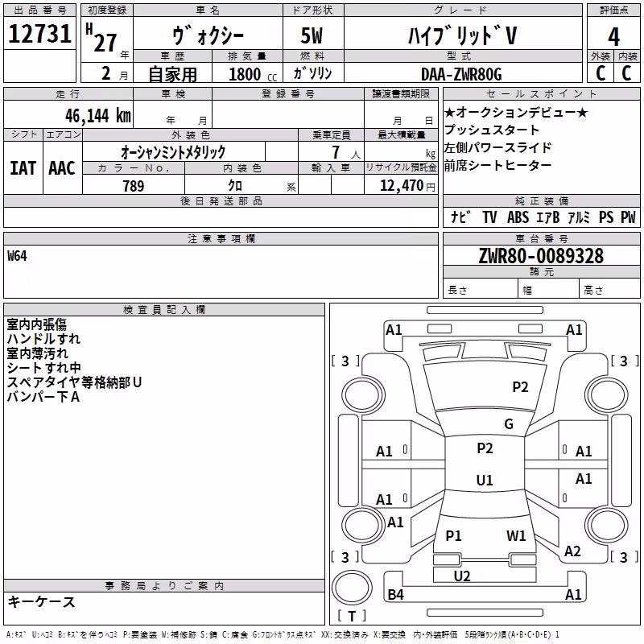Click the P1 mark on the diagram
This screenshot has width=644, height=644.
tap(453, 535)
